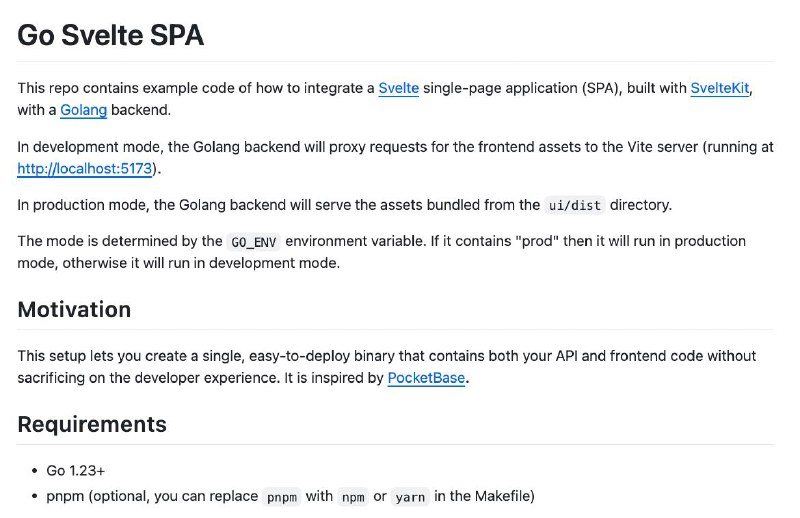The width and height of the screenshot is (800, 518).
Task: Follow the Golang hyperlink
Action: click(x=84, y=110)
